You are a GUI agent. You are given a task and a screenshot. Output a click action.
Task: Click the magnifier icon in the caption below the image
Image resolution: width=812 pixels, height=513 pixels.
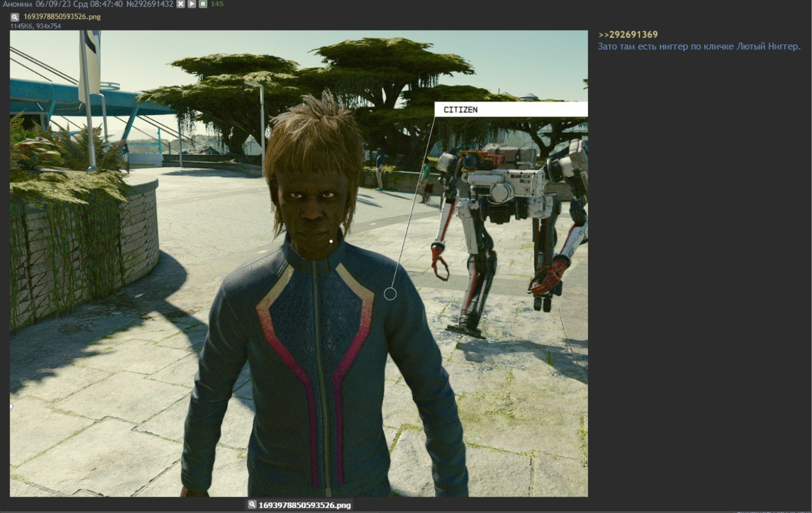click(252, 505)
